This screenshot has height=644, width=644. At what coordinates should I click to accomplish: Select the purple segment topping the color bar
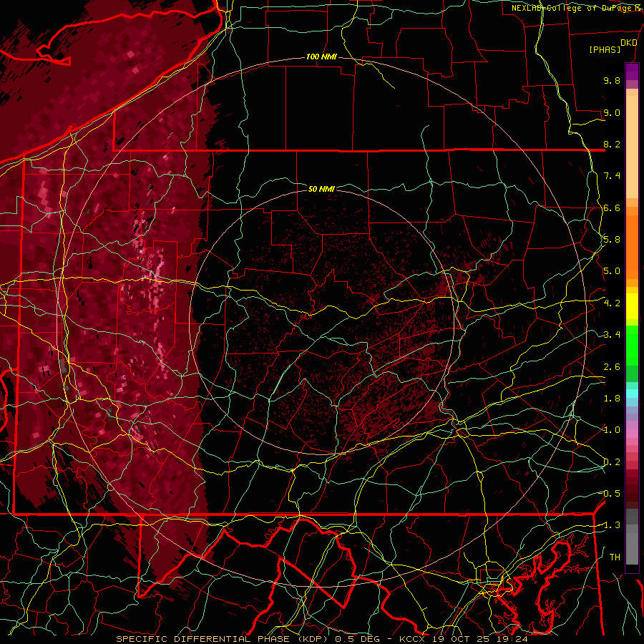click(632, 72)
